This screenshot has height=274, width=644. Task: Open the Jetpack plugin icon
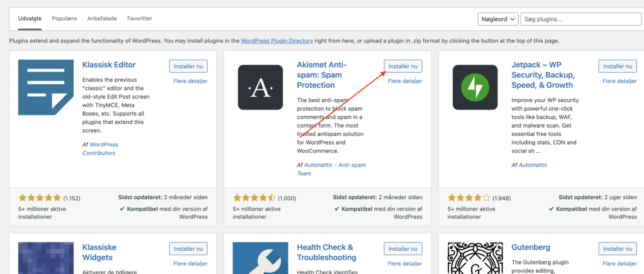(475, 87)
